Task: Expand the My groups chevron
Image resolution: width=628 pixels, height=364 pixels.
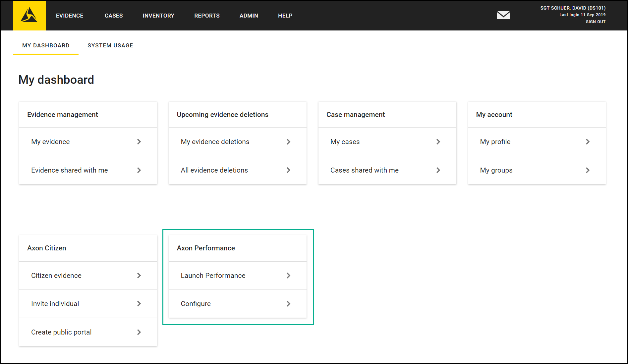Action: 587,170
